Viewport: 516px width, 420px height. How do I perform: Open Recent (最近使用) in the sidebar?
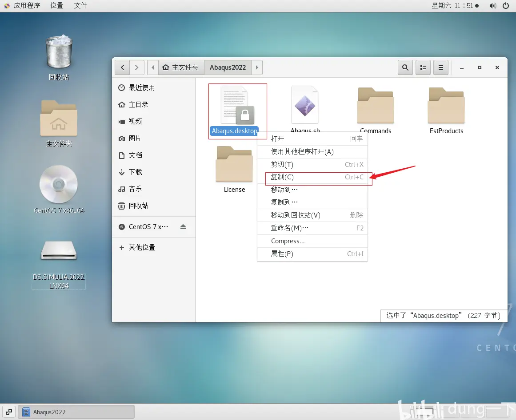click(x=154, y=88)
